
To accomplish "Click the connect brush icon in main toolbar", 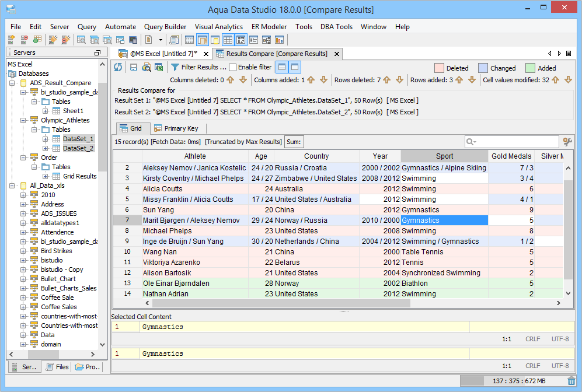I will click(x=53, y=40).
